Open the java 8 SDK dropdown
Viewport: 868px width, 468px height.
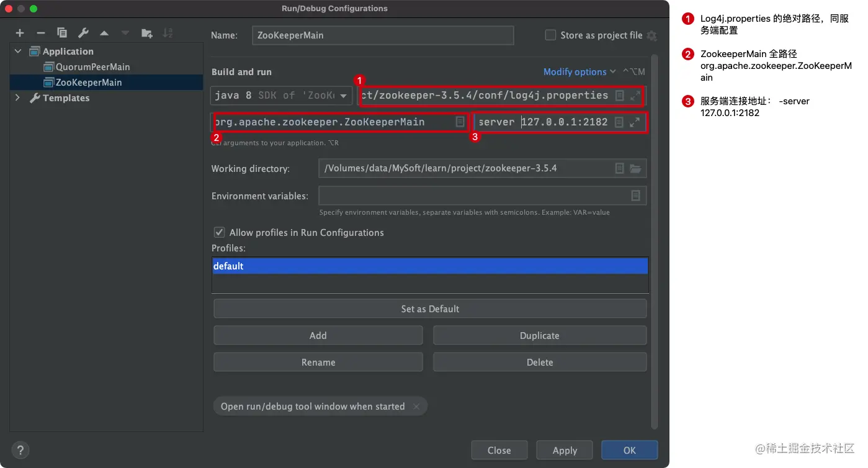(282, 96)
